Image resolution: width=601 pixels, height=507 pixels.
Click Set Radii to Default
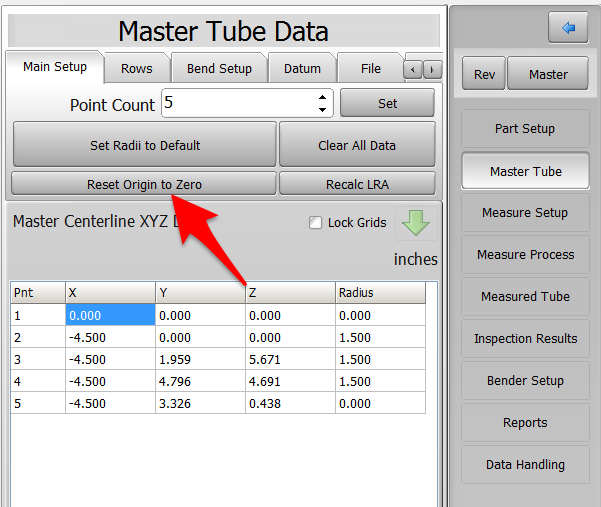tap(144, 145)
